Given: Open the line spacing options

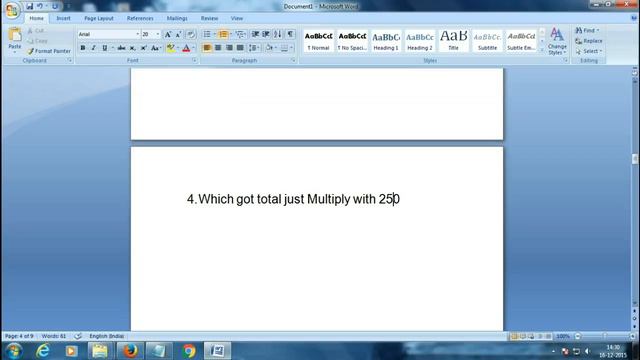Looking at the screenshot, I should tap(254, 48).
